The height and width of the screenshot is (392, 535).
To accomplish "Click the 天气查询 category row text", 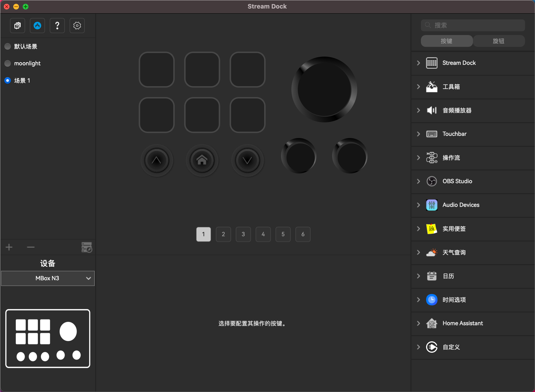I will click(454, 252).
